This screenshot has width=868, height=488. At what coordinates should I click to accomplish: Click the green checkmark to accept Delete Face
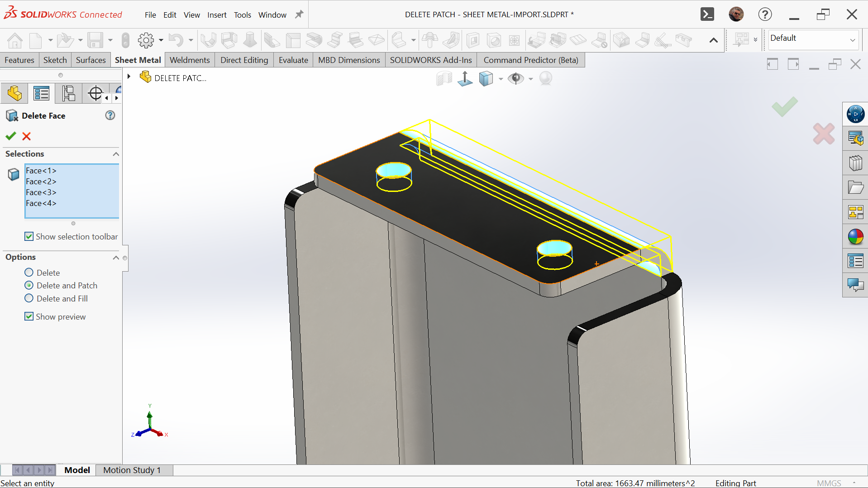pyautogui.click(x=11, y=136)
